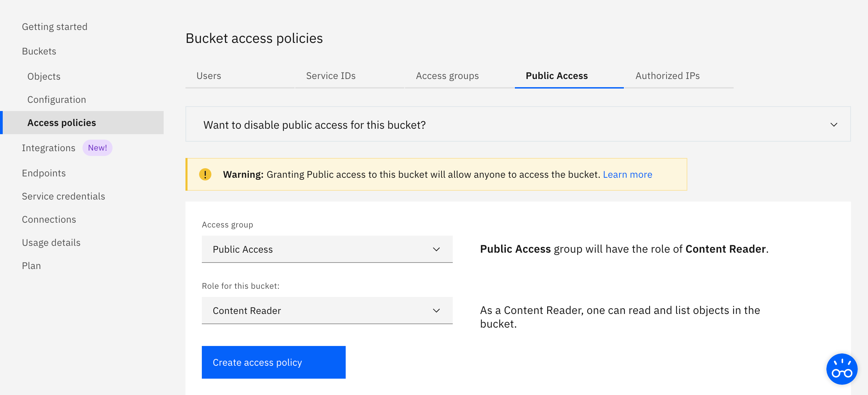The height and width of the screenshot is (395, 868).
Task: Navigate to Service credentials
Action: click(x=63, y=196)
